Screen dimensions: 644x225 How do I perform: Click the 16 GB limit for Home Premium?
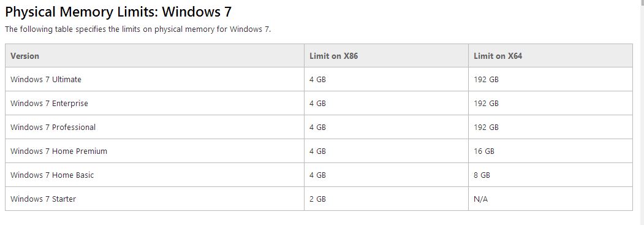pyautogui.click(x=484, y=151)
